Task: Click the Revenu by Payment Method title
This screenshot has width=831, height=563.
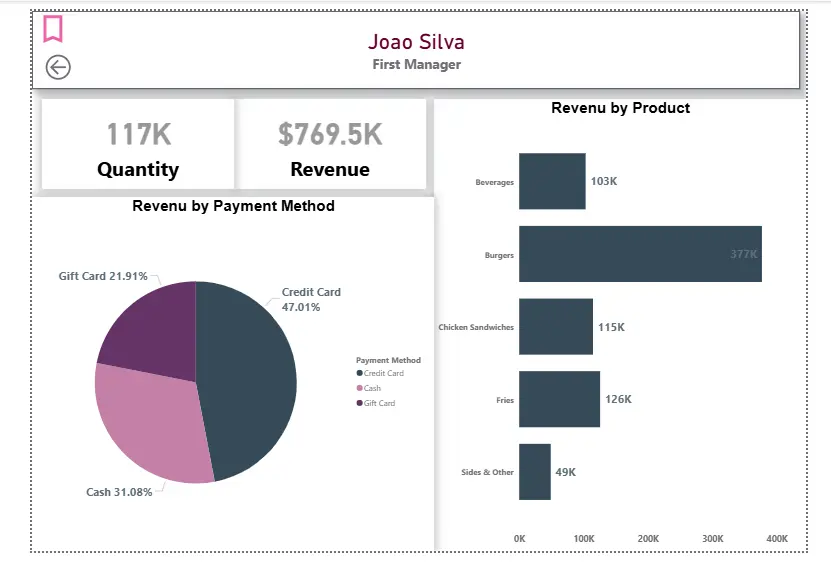Action: (233, 206)
